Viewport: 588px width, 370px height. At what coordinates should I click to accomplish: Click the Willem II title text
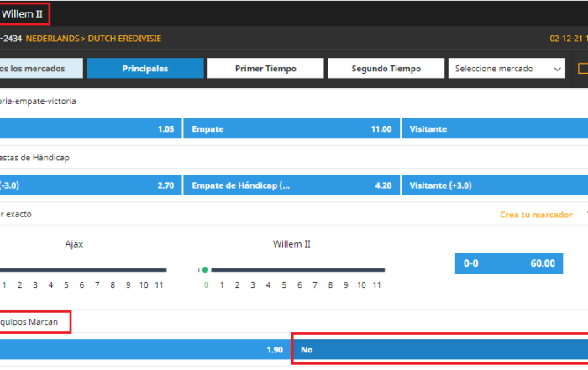pyautogui.click(x=22, y=14)
